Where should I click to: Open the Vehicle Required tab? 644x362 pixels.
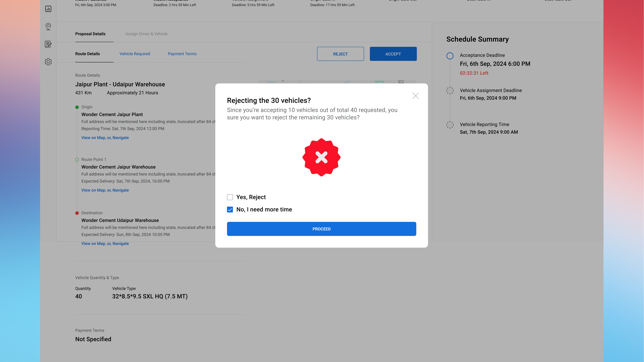click(x=135, y=54)
